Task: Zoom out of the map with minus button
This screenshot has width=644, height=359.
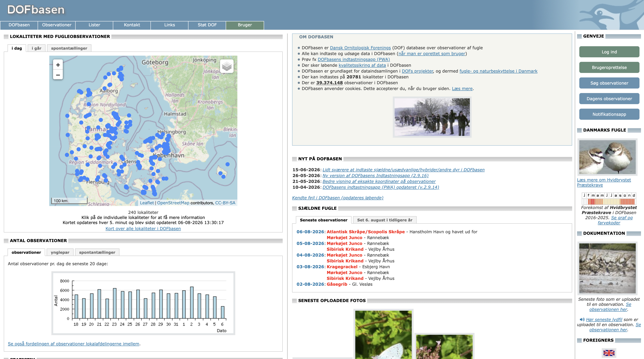Action: 58,75
